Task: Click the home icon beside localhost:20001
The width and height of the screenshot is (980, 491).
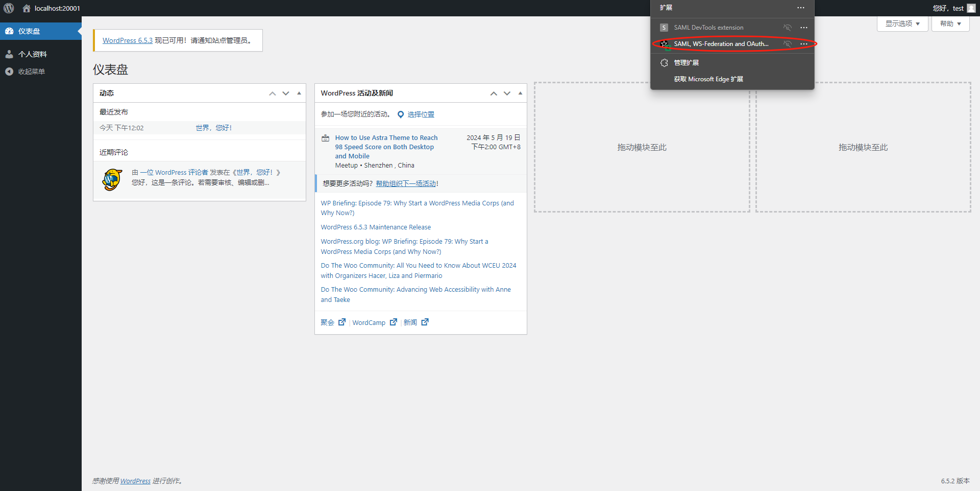Action: pos(27,8)
